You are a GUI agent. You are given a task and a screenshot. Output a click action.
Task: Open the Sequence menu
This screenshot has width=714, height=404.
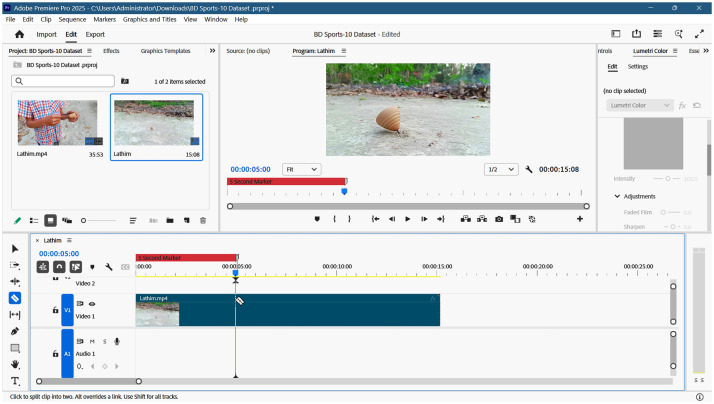72,19
